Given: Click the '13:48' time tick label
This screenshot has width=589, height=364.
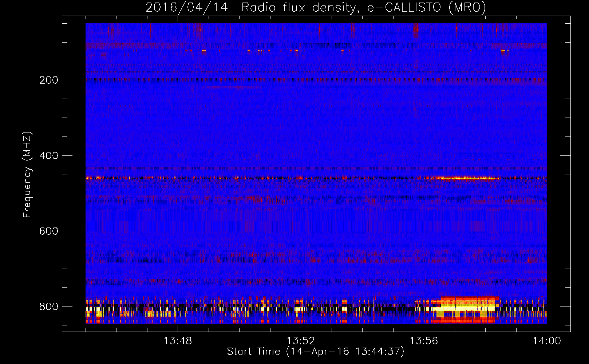Looking at the screenshot, I should (178, 341).
